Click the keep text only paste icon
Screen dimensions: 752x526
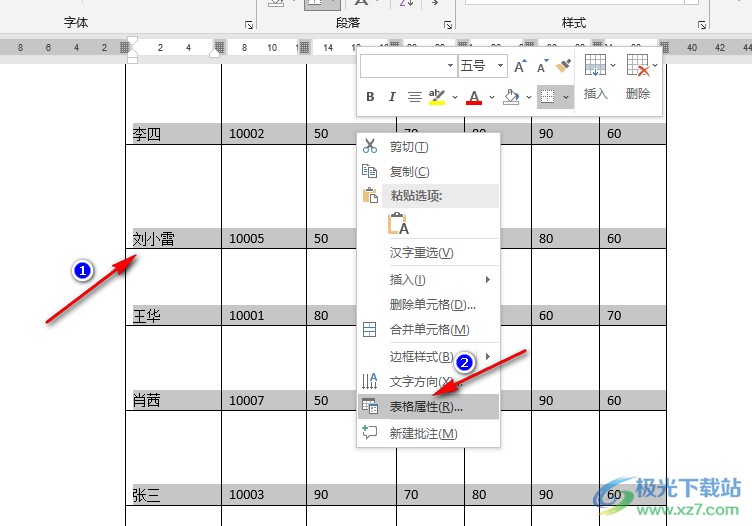point(398,223)
